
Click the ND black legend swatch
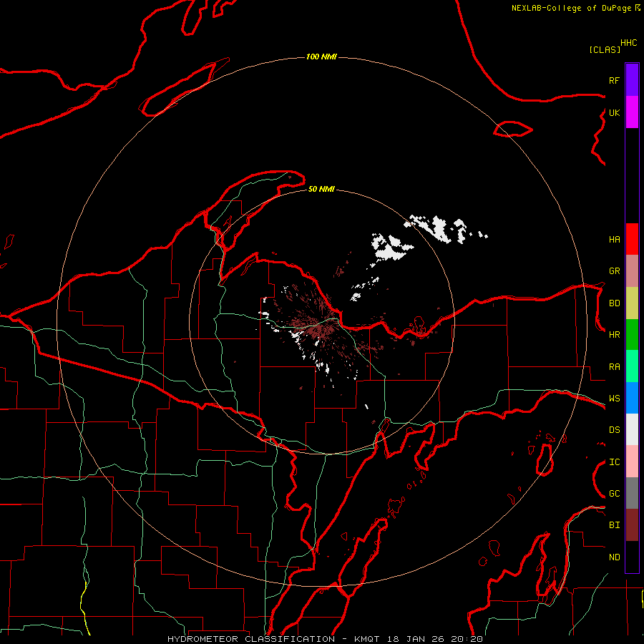click(632, 557)
